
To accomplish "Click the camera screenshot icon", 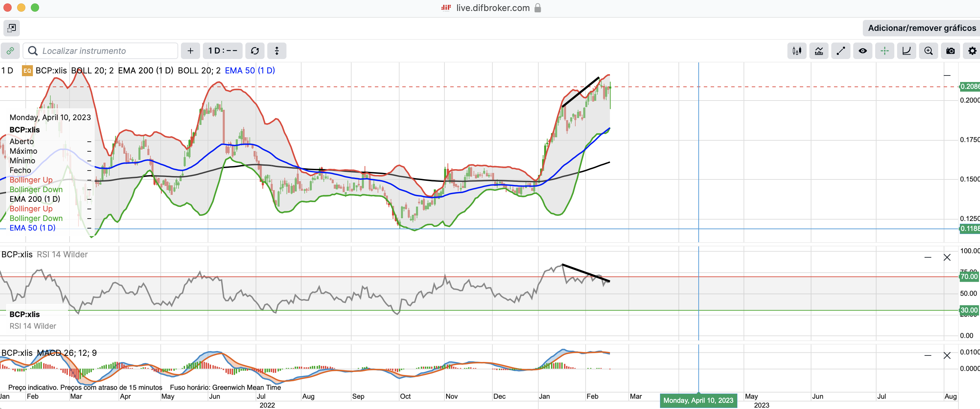I will click(x=950, y=51).
